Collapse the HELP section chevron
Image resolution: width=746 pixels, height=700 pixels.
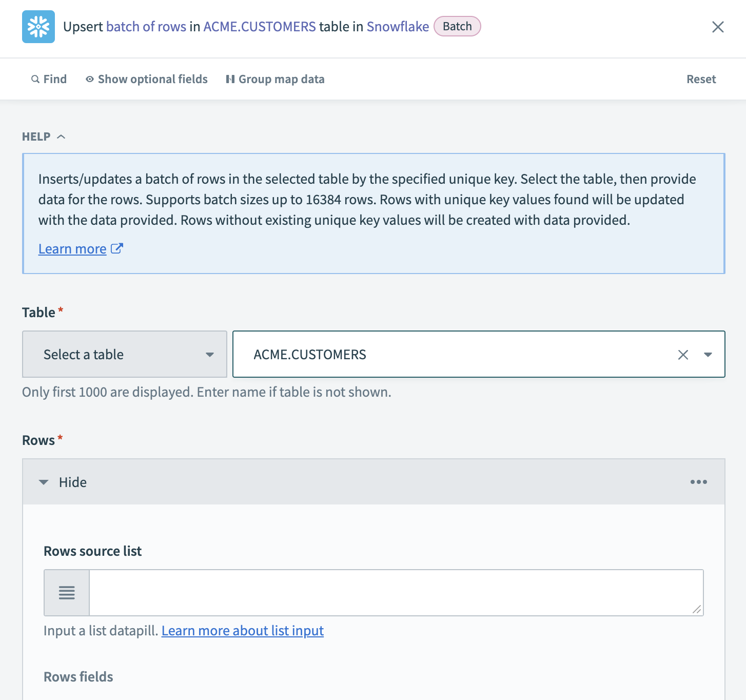(x=61, y=137)
